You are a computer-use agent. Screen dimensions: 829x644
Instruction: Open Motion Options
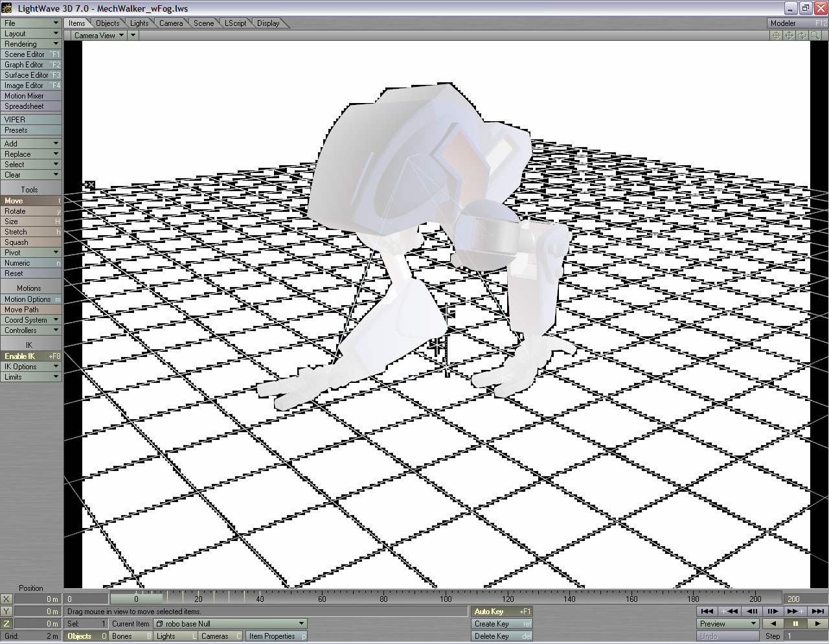click(31, 299)
